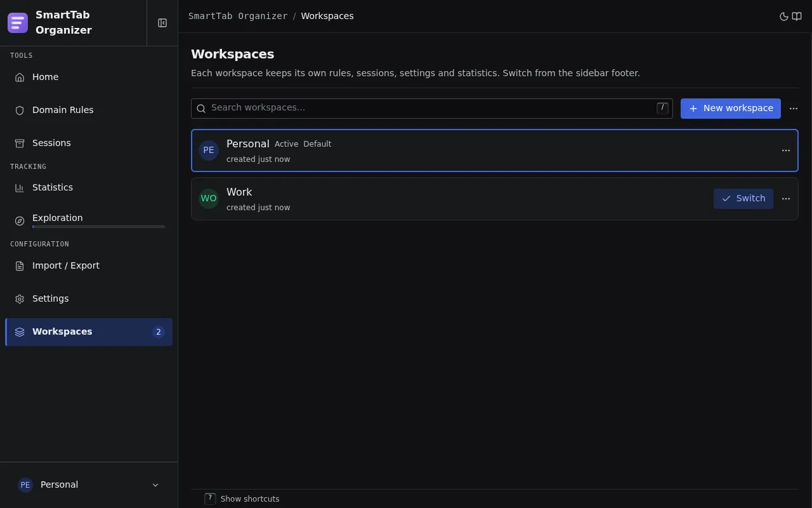The width and height of the screenshot is (812, 508).
Task: Focus the Search workspaces field
Action: pyautogui.click(x=432, y=109)
